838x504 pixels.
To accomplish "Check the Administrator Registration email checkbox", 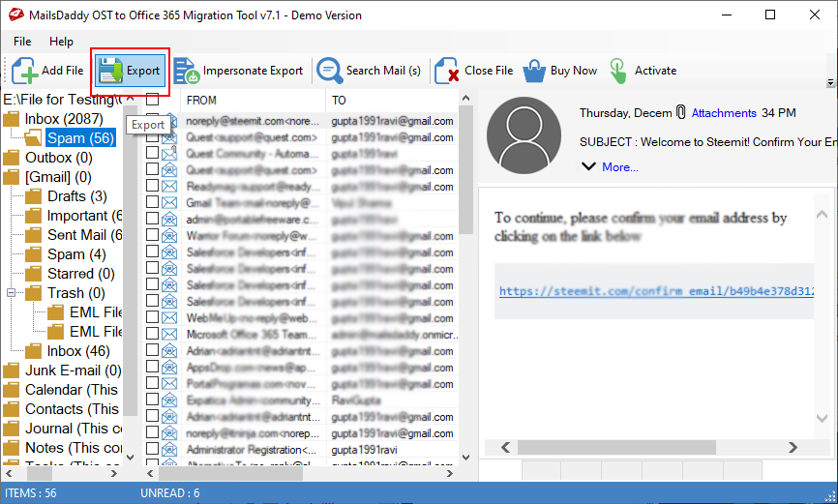I will [x=152, y=450].
